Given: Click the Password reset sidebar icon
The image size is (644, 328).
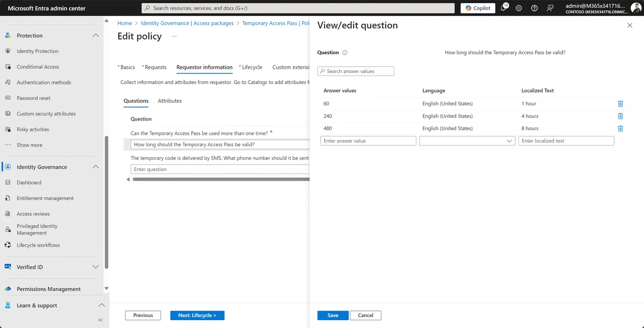Looking at the screenshot, I should point(8,98).
